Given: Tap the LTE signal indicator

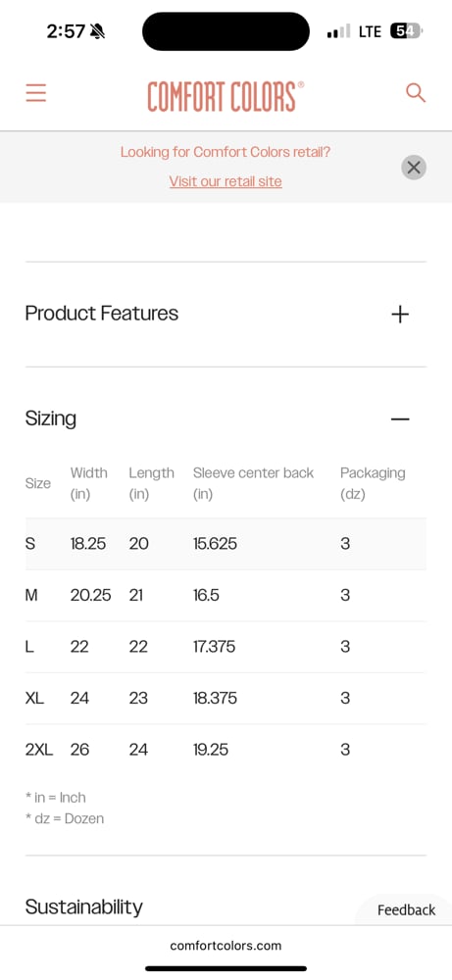Looking at the screenshot, I should (370, 31).
